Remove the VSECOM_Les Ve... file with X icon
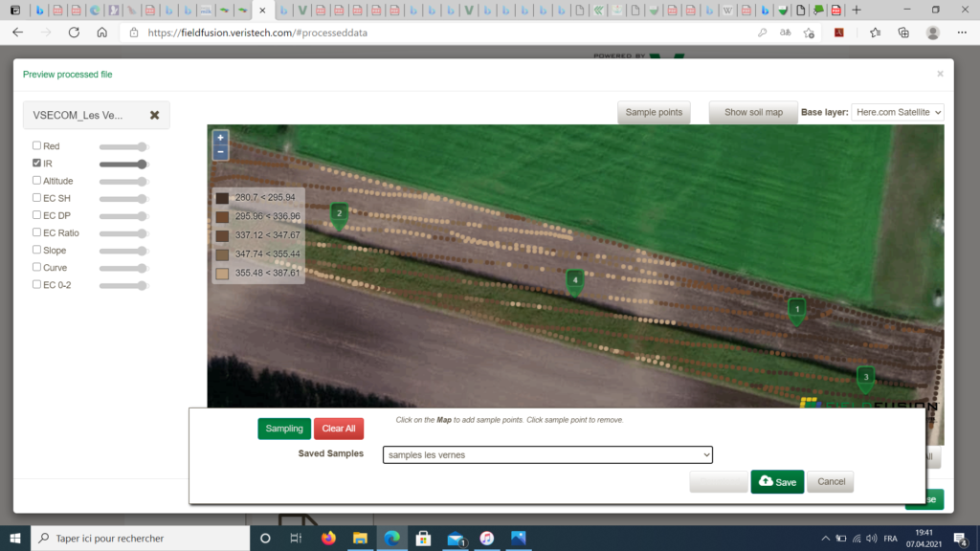The width and height of the screenshot is (980, 551). (154, 115)
